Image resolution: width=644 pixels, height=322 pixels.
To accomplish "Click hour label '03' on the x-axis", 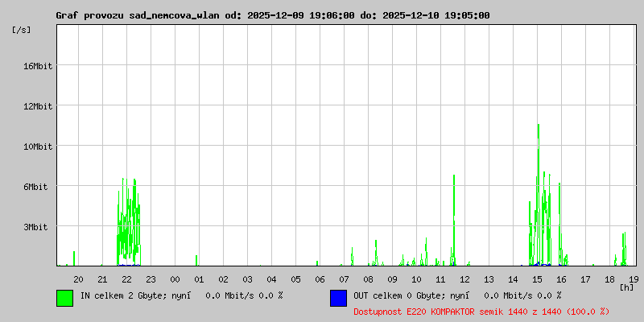I will tap(248, 279).
